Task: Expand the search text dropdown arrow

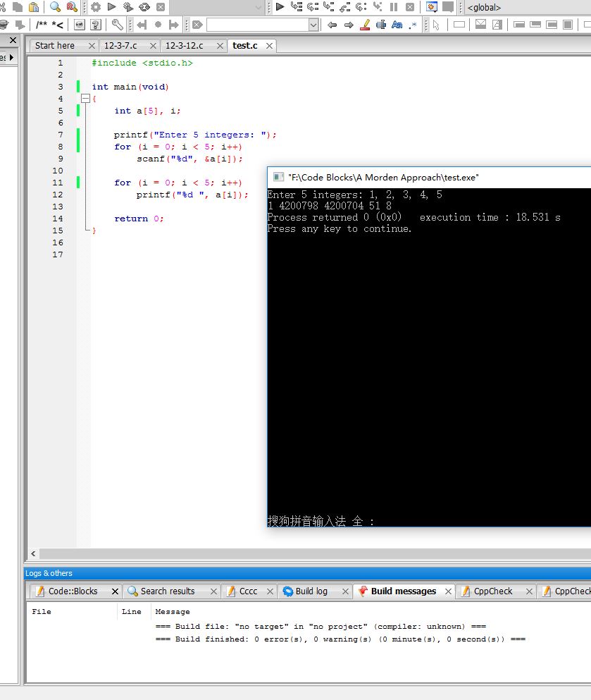Action: point(313,25)
